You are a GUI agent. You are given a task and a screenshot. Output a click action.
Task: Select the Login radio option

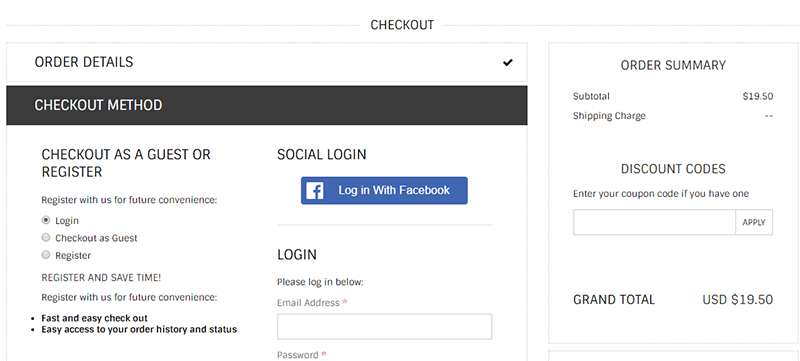(x=46, y=220)
